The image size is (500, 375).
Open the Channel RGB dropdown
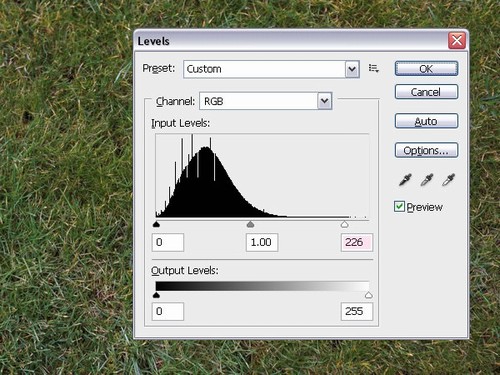click(x=266, y=101)
